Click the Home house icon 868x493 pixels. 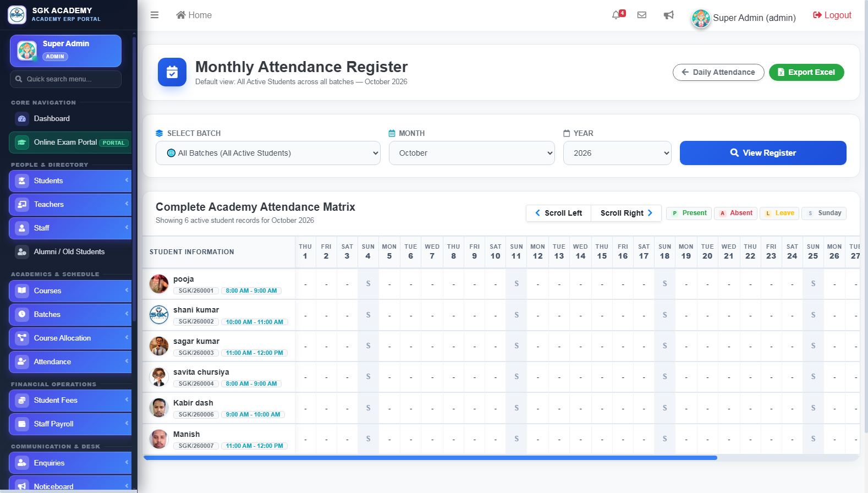coord(180,15)
